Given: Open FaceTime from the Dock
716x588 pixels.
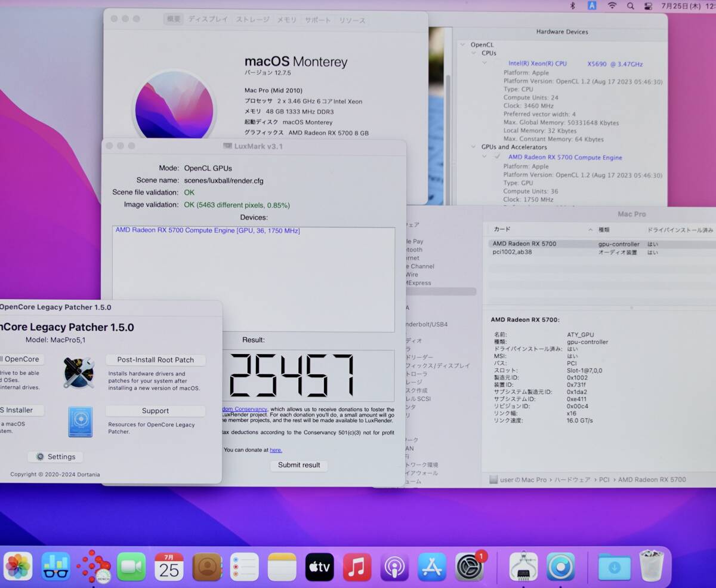Looking at the screenshot, I should click(x=131, y=567).
